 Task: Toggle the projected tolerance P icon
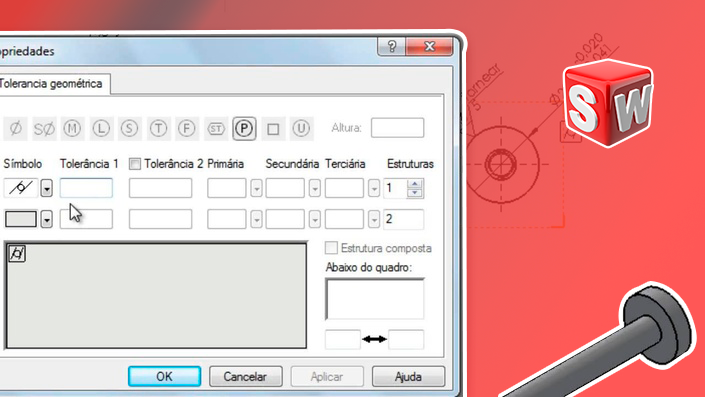[x=244, y=129]
